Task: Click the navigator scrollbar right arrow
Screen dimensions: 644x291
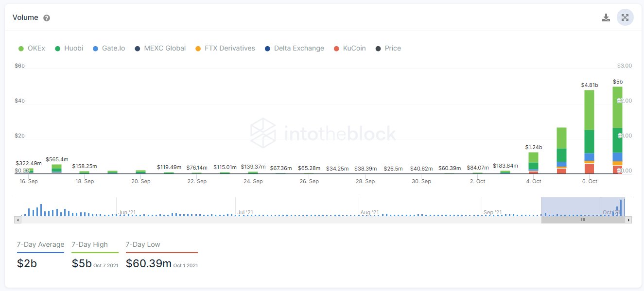Action: tap(629, 220)
